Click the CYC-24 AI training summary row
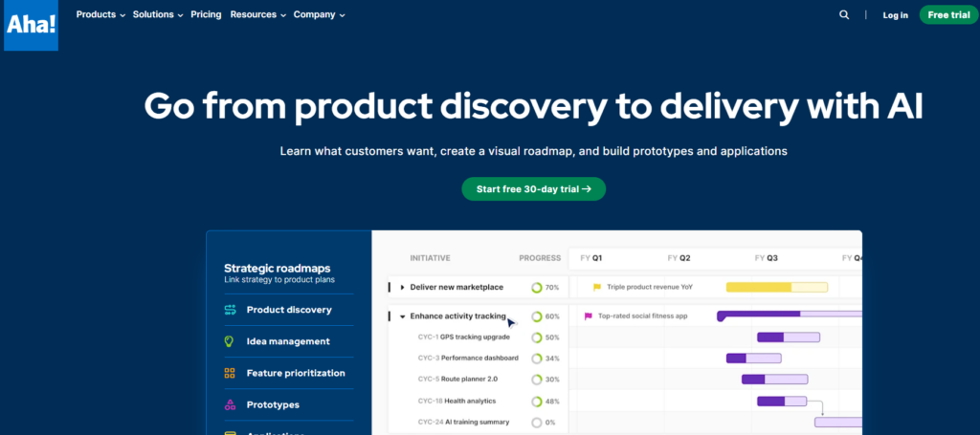The image size is (980, 435). [464, 423]
